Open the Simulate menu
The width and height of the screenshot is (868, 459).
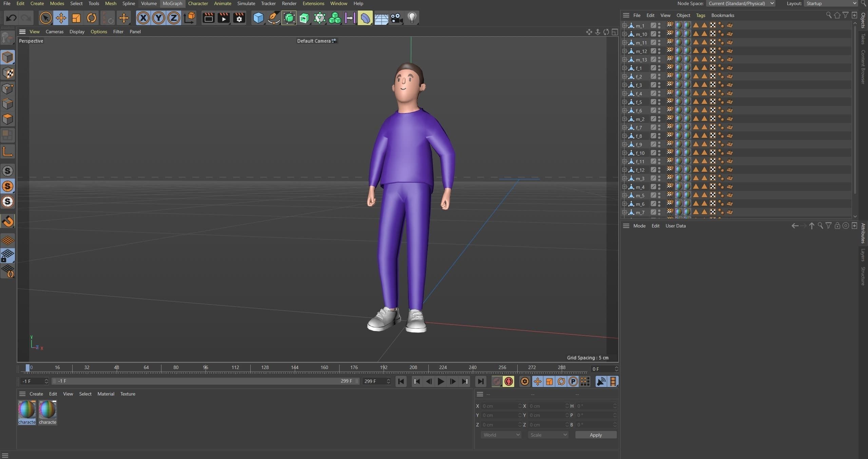point(246,3)
